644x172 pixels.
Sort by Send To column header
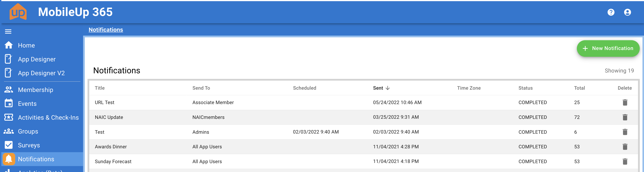[201, 88]
